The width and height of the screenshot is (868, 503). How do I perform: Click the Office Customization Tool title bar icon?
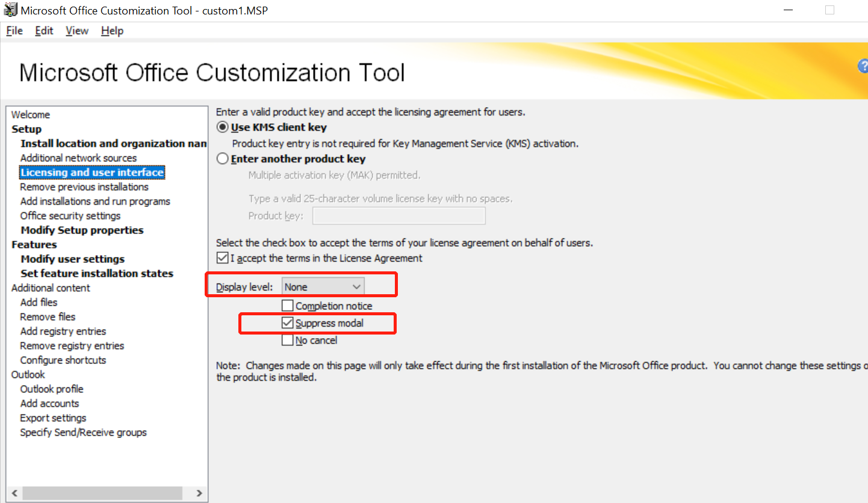pos(10,10)
